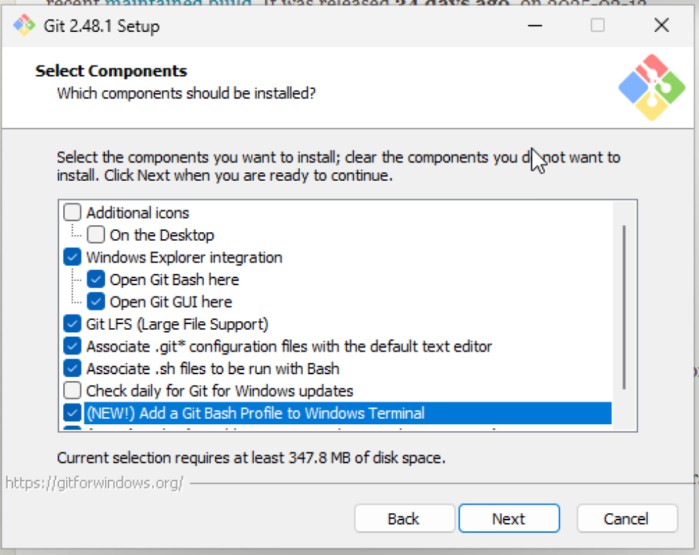The height and width of the screenshot is (555, 699).
Task: Toggle Open Git Bash here checkbox
Action: (x=96, y=280)
